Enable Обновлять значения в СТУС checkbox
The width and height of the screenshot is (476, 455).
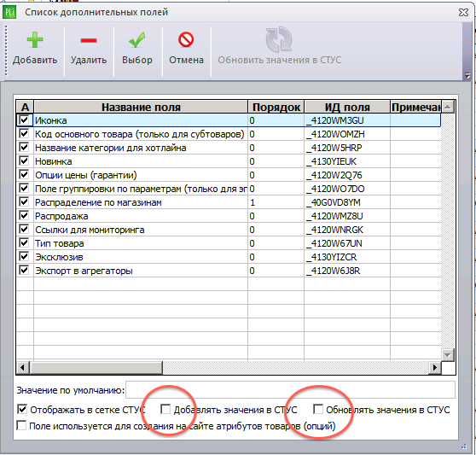(318, 409)
